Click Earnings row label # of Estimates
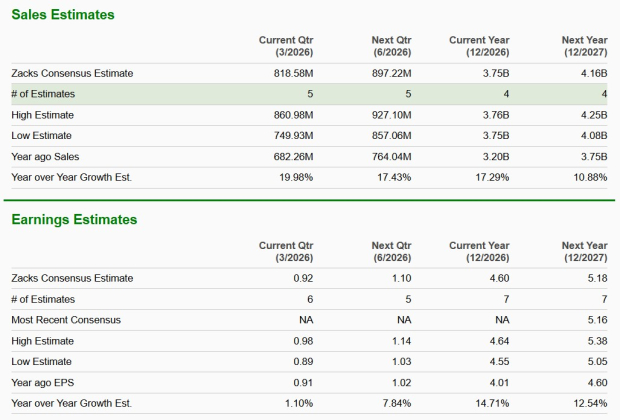This screenshot has width=620, height=420. [x=43, y=299]
